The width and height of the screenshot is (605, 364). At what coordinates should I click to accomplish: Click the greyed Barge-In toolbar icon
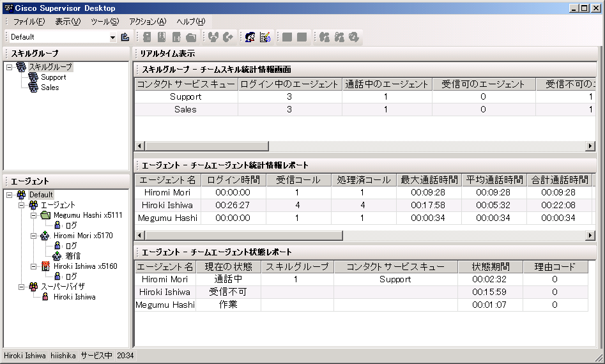[x=213, y=37]
